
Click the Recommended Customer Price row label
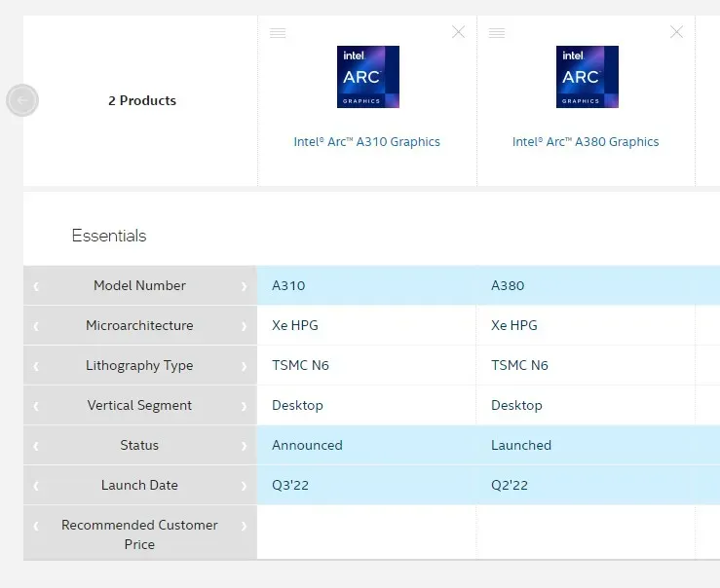coord(139,534)
